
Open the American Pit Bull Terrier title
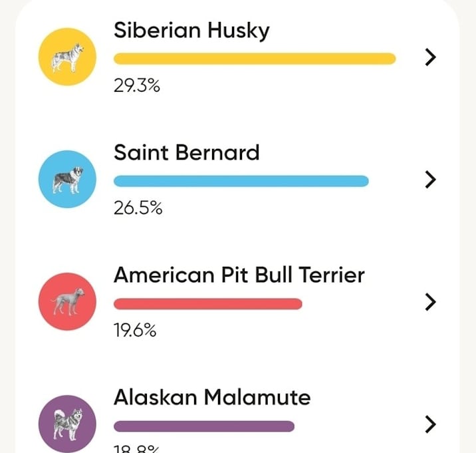pyautogui.click(x=239, y=275)
